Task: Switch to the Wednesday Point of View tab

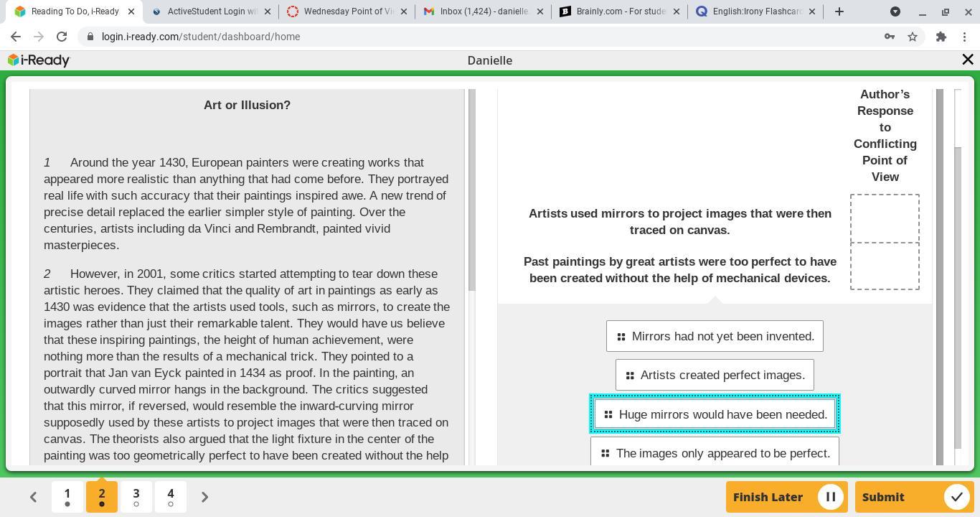Action: 348,11
